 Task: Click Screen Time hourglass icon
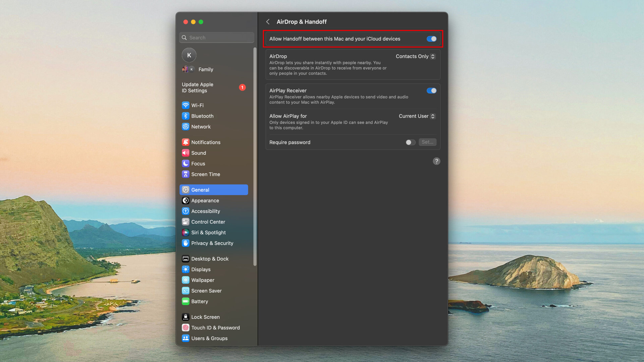click(185, 174)
